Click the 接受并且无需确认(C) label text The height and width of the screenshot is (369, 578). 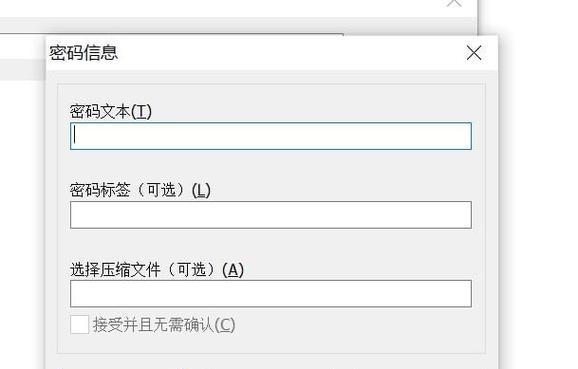tap(164, 325)
